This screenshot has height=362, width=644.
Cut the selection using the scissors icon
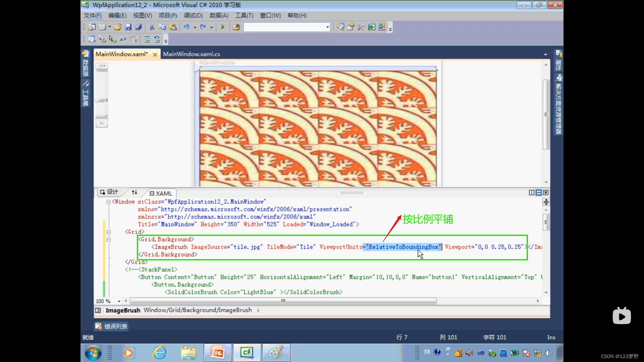click(x=152, y=27)
